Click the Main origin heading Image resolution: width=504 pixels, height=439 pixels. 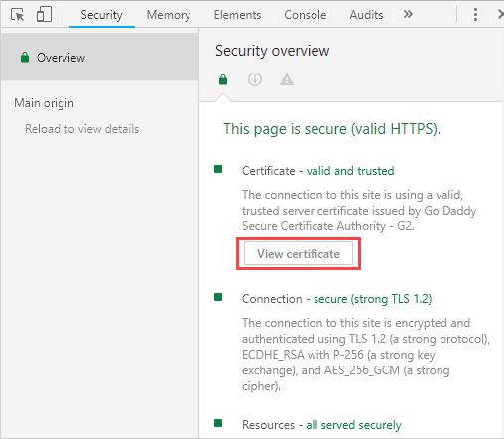44,103
